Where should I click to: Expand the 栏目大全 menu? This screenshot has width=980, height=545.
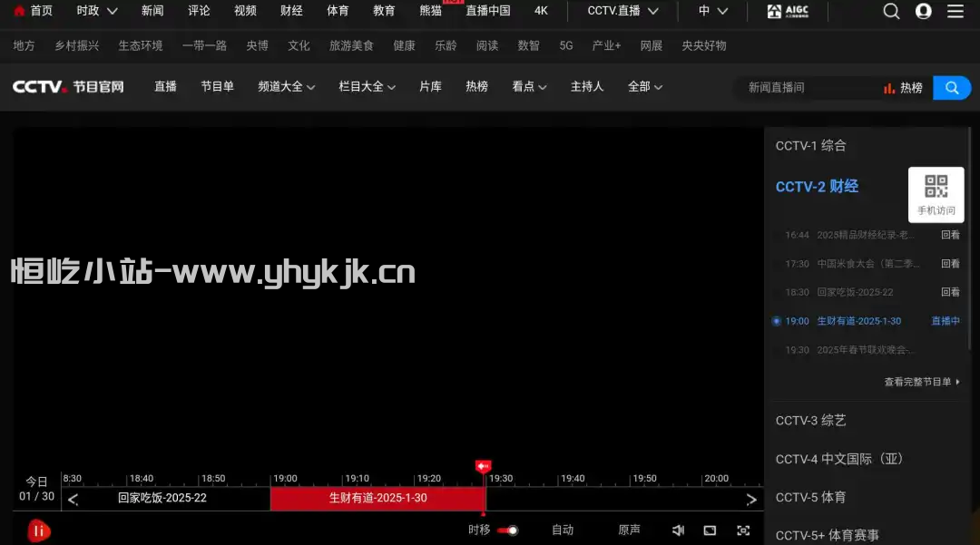coord(367,87)
